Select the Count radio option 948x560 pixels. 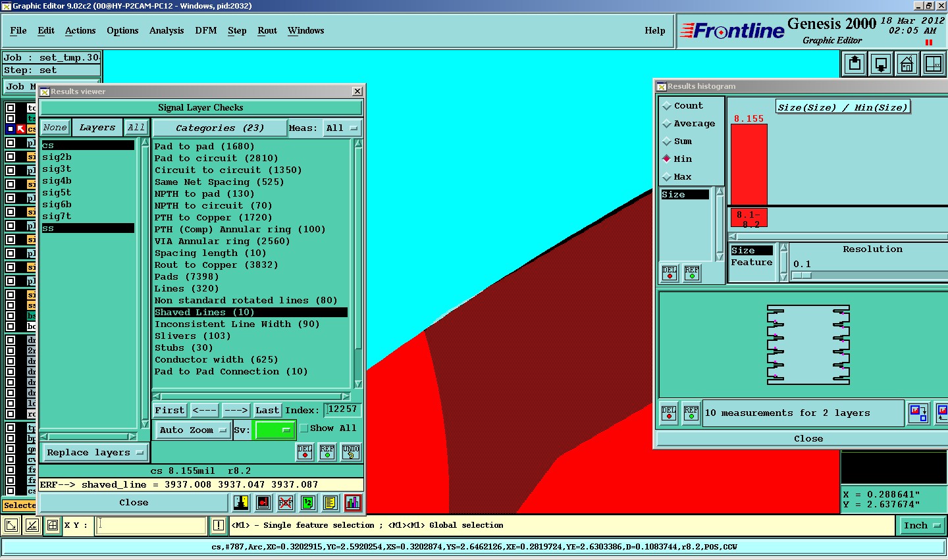[x=667, y=106]
